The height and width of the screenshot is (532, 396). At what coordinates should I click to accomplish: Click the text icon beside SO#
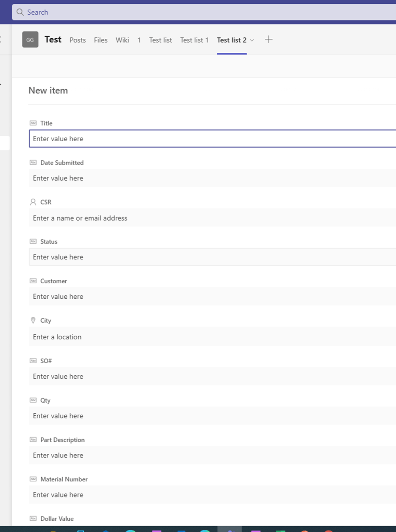33,361
